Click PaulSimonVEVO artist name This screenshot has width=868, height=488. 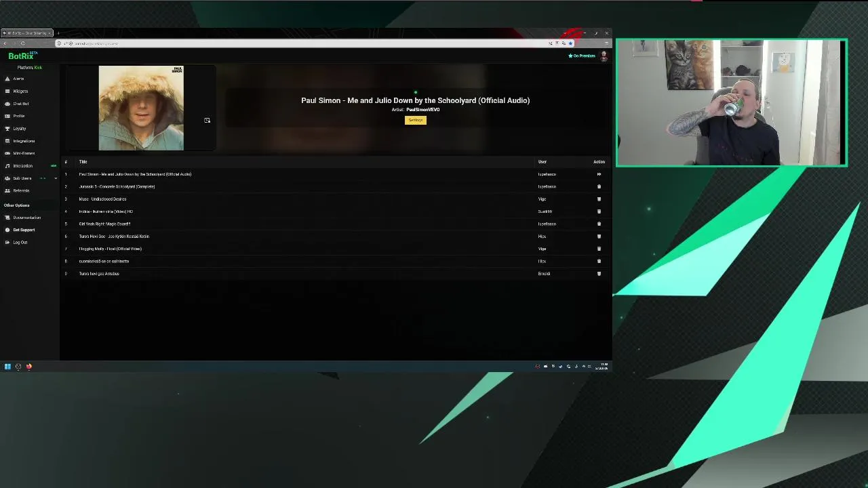click(423, 110)
